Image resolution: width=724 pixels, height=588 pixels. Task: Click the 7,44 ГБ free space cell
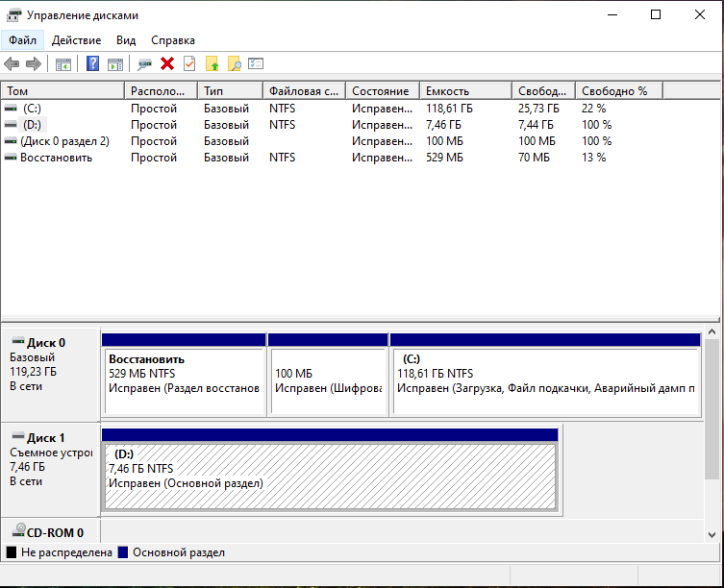(536, 125)
